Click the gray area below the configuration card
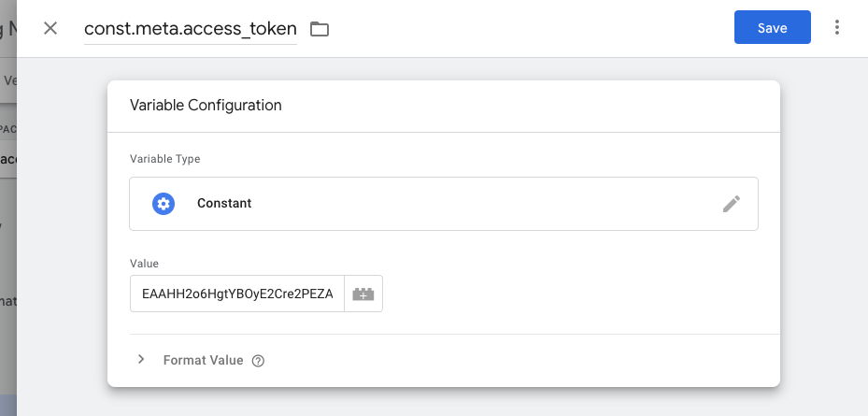Viewport: 868px width, 416px height. (x=444, y=402)
